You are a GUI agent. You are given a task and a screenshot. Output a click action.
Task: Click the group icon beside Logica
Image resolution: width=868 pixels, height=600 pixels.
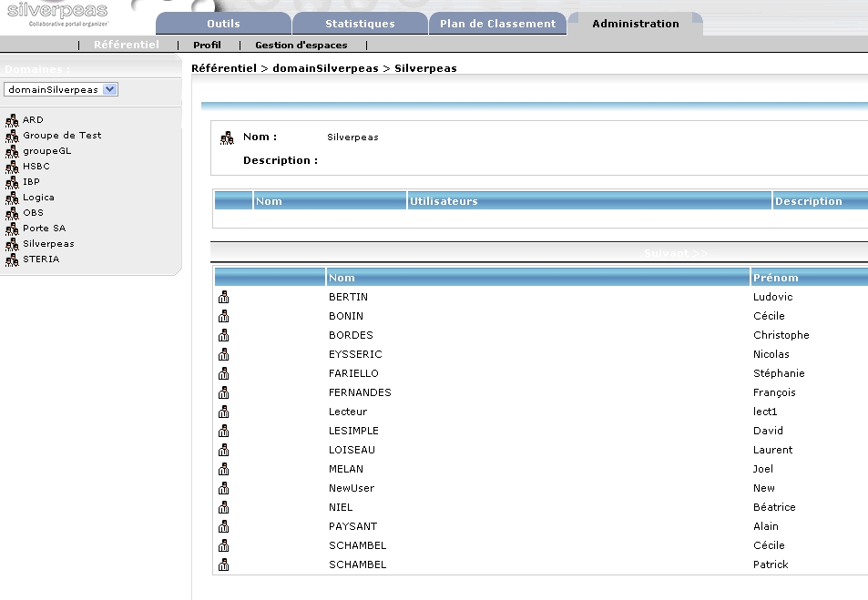[x=12, y=198]
